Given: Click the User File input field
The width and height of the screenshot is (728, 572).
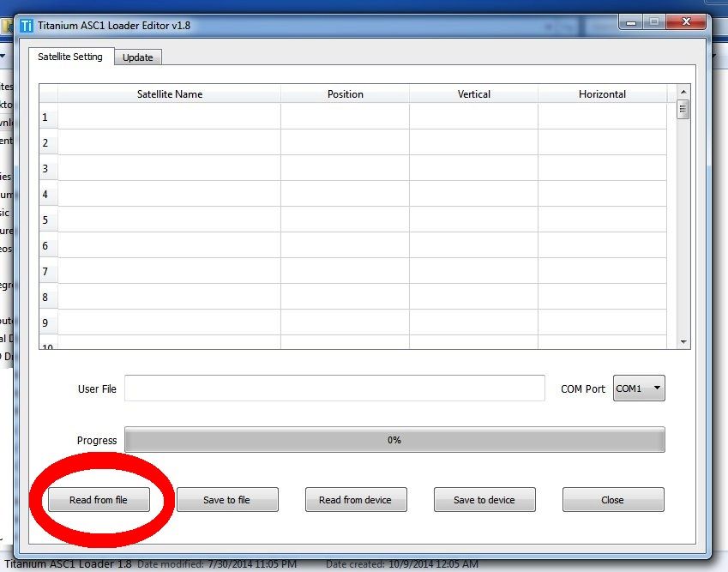Looking at the screenshot, I should [x=334, y=388].
